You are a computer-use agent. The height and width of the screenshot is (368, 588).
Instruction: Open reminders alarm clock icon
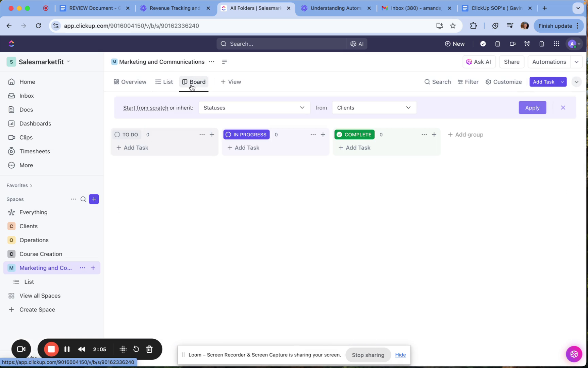click(527, 44)
